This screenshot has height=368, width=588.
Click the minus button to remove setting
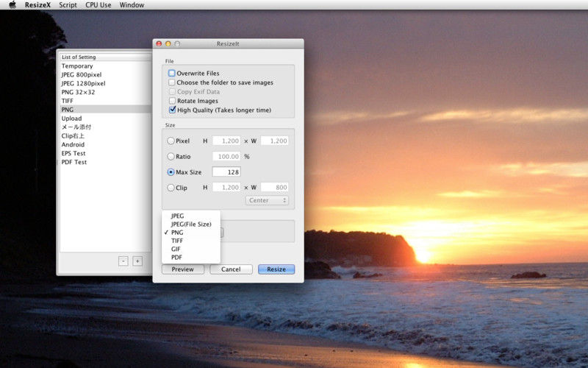pyautogui.click(x=123, y=261)
